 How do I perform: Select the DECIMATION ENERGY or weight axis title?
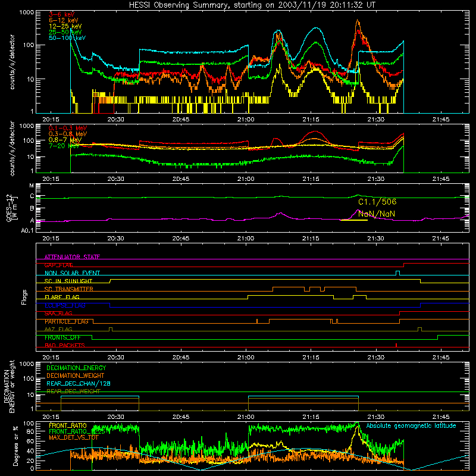tap(9, 386)
